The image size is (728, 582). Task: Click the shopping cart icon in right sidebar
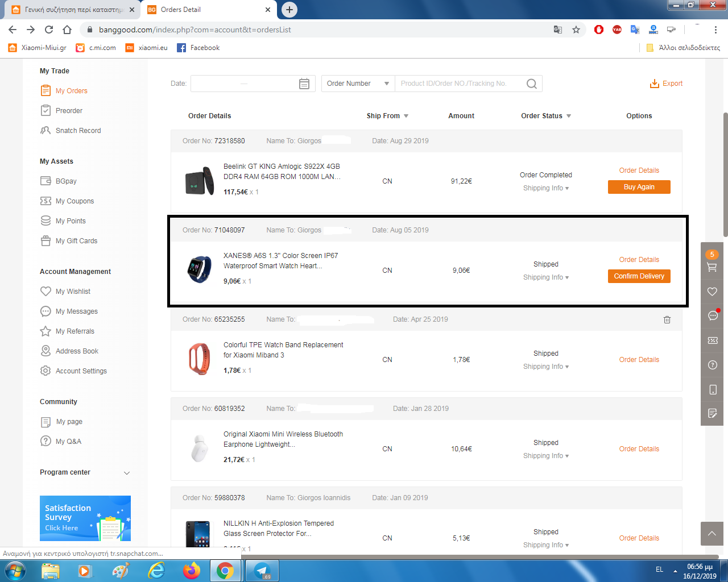click(712, 267)
